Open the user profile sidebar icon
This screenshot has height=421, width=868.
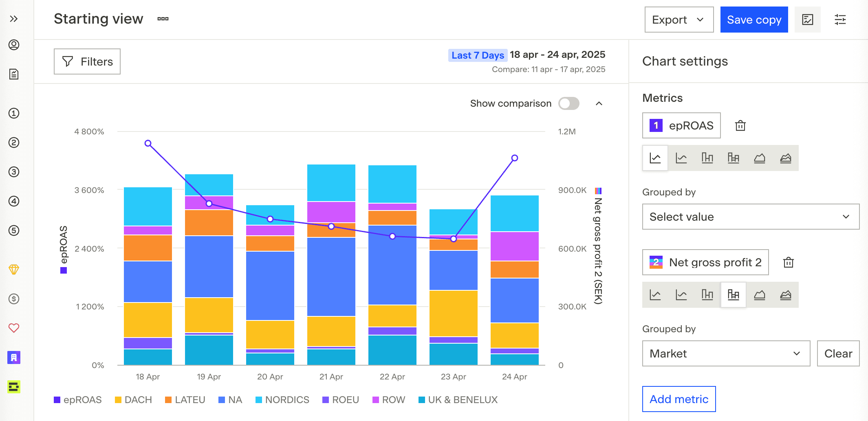[14, 45]
